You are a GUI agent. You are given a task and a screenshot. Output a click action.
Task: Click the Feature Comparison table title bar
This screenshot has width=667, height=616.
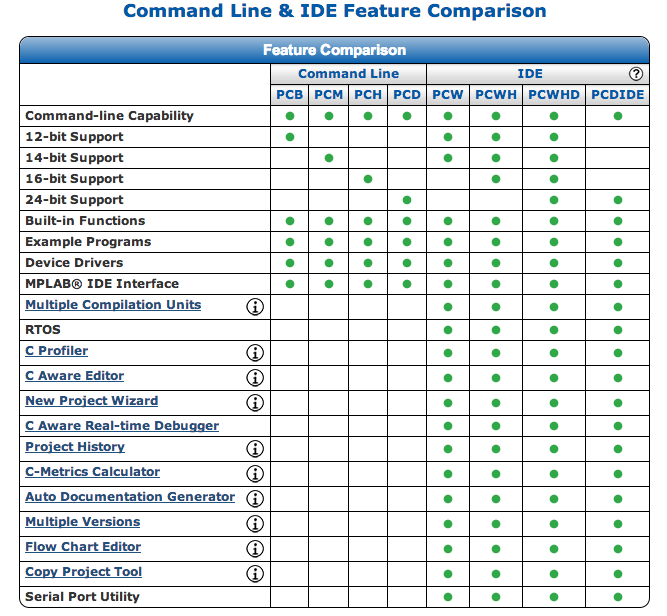click(334, 50)
